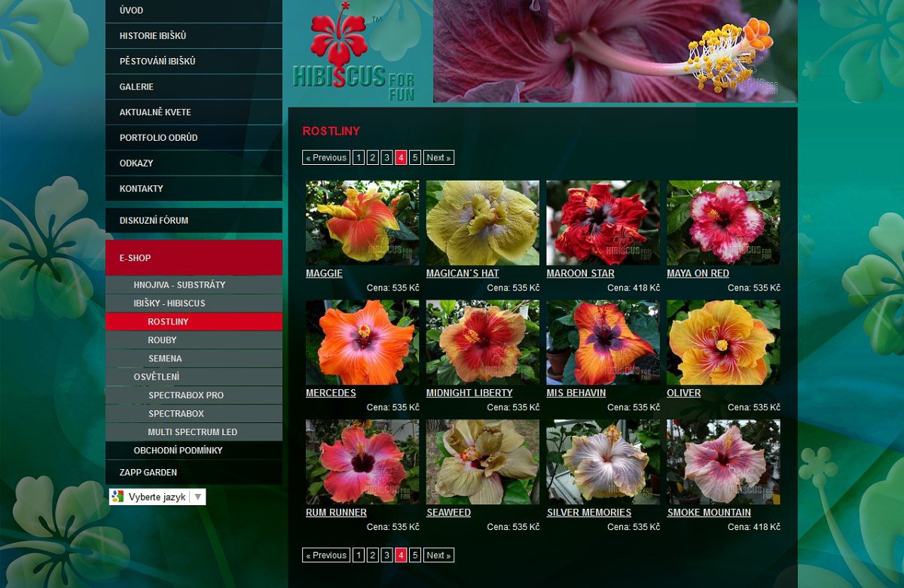Open the SEMENA subcategory

tap(194, 358)
